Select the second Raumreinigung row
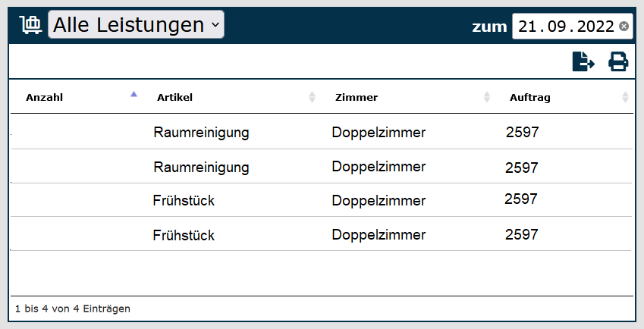Image resolution: width=644 pixels, height=329 pixels. pyautogui.click(x=201, y=167)
